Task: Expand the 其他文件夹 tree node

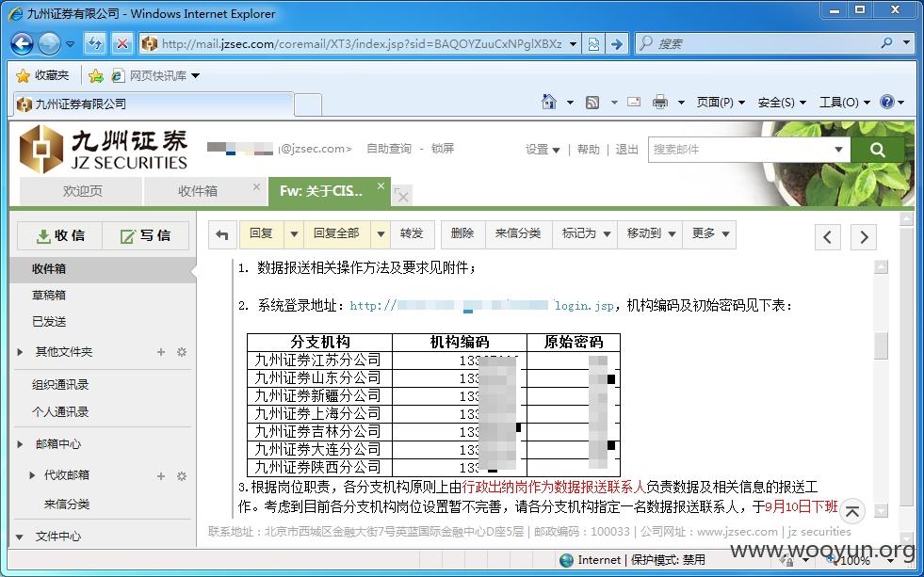Action: click(x=21, y=352)
